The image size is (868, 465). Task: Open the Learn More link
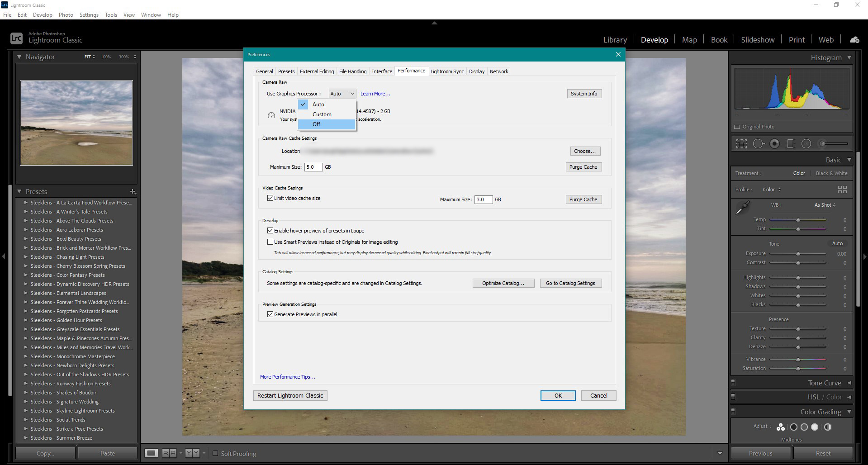point(375,94)
